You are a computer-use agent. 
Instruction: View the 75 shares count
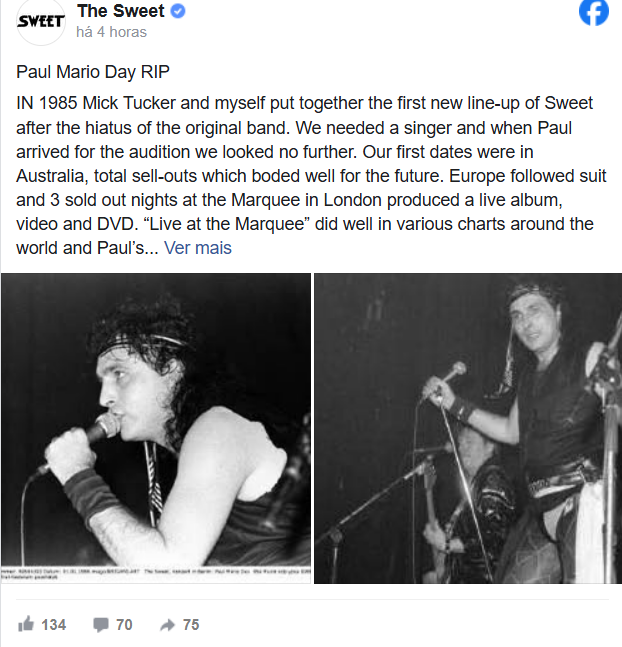tap(191, 625)
